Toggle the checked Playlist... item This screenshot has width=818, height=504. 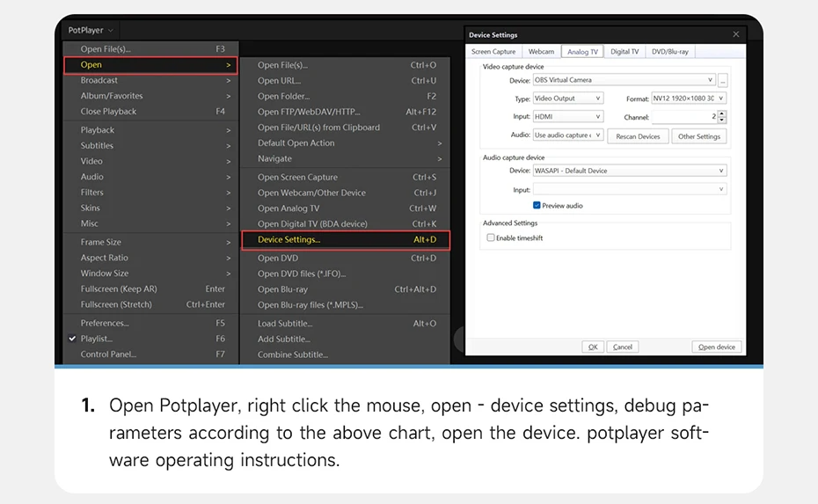pos(151,339)
